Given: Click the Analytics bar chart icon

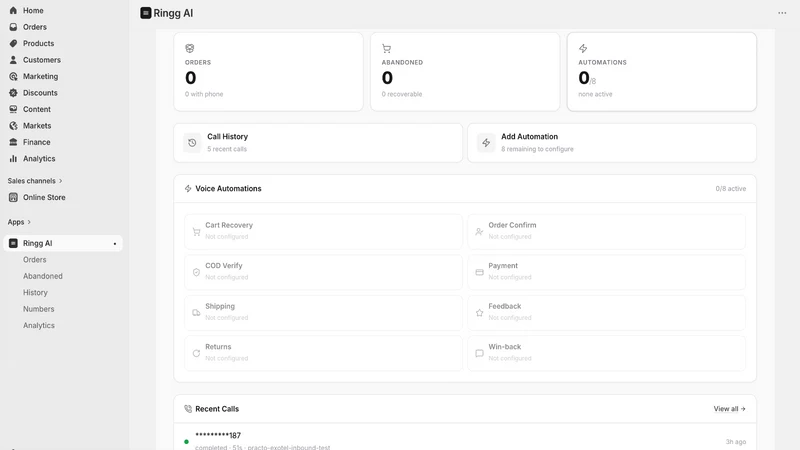Looking at the screenshot, I should 13,159.
